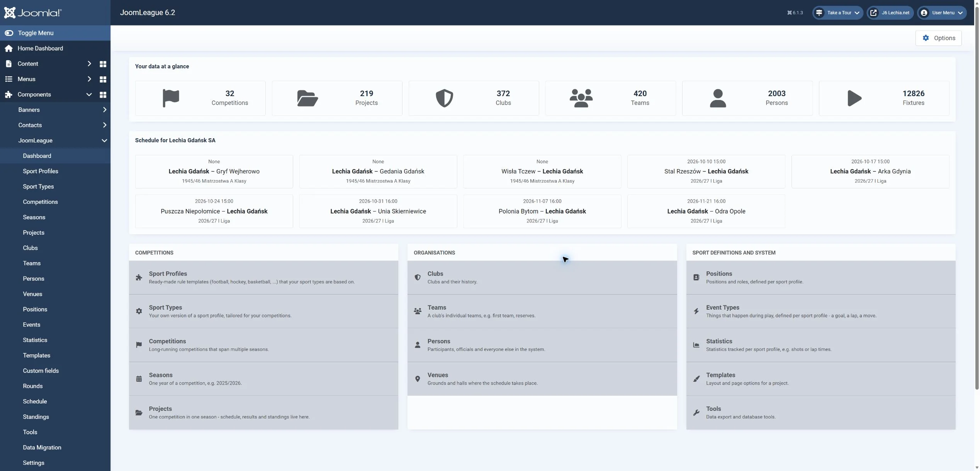
Task: Collapse the Components submenu chevron
Action: 89,95
